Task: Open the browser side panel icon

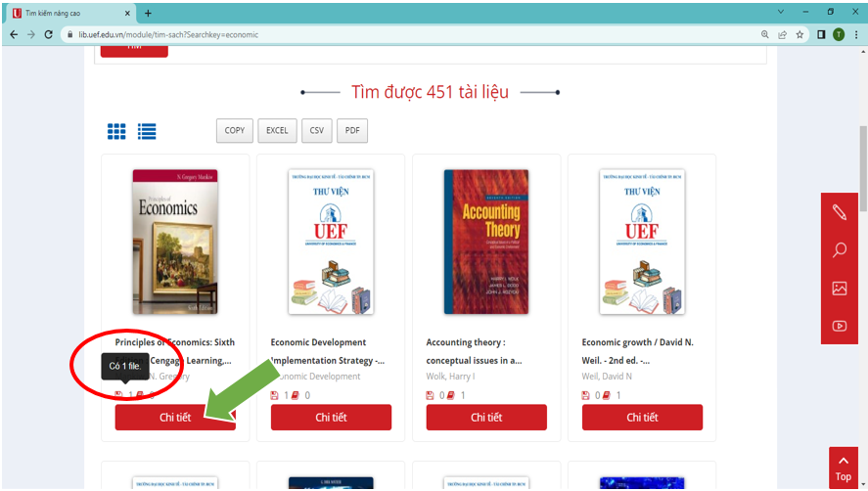Action: [821, 34]
